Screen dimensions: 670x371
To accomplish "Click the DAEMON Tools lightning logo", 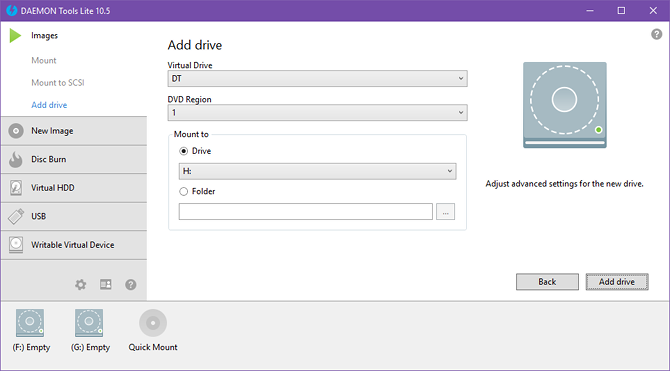I will pos(12,11).
